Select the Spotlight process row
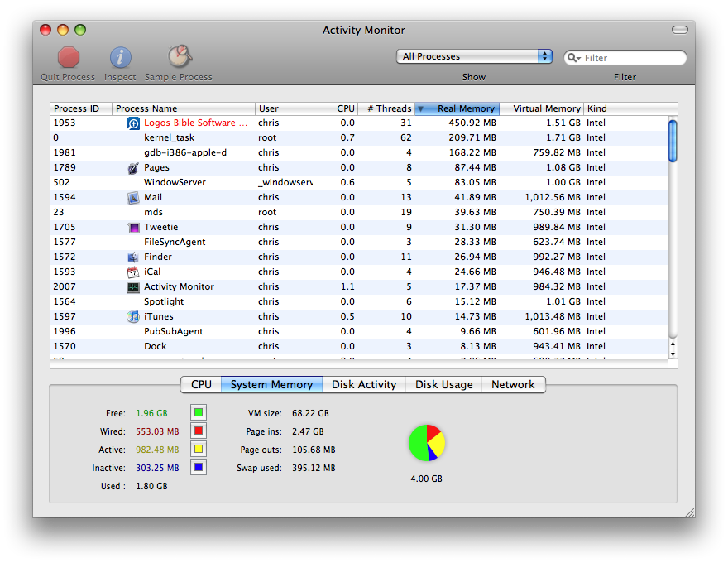 click(359, 301)
